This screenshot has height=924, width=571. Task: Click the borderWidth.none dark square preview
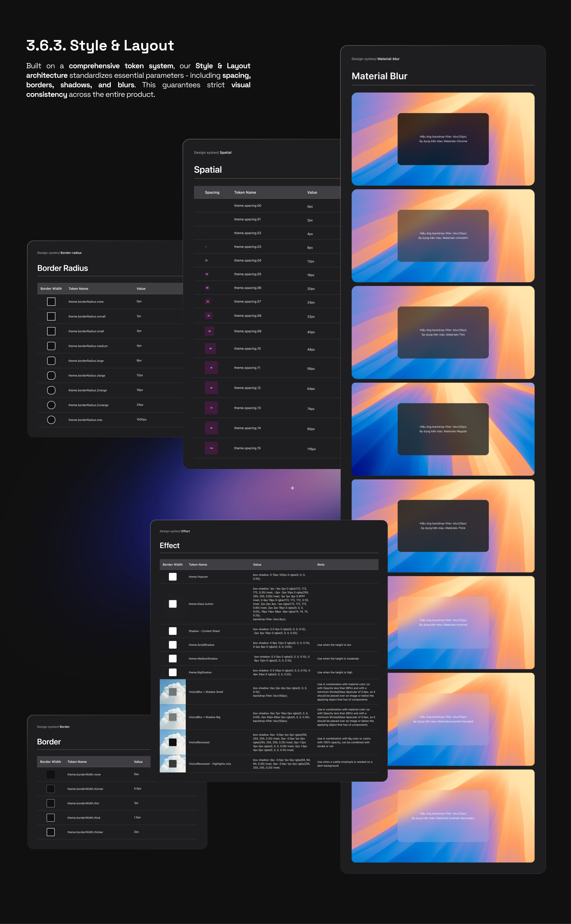[51, 774]
